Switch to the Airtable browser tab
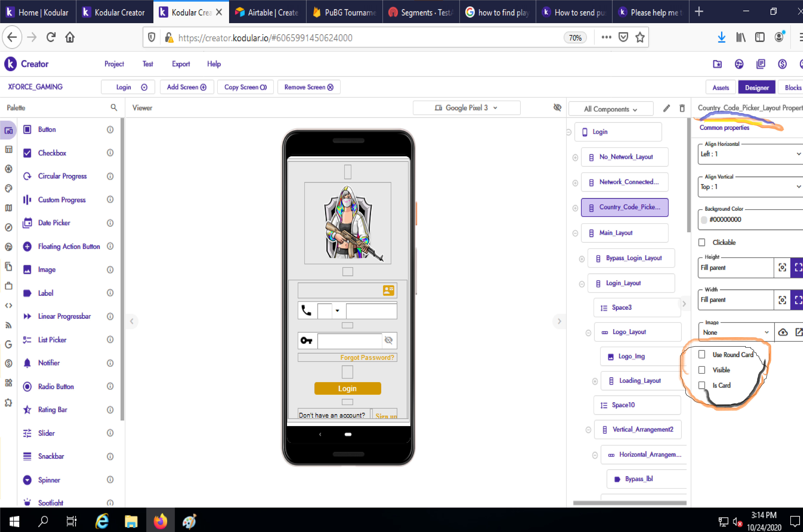Viewport: 803px width, 532px height. tap(267, 12)
